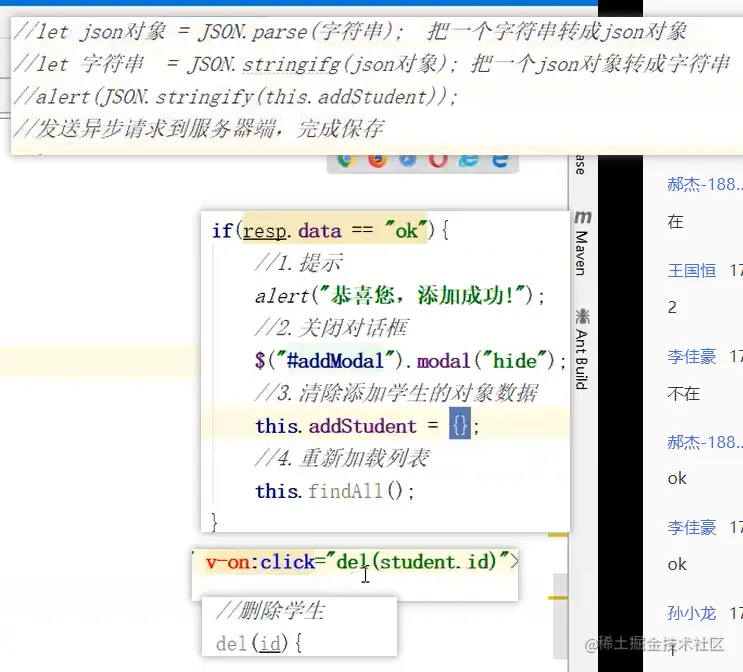This screenshot has width=743, height=672.
Task: Click the comment //2. 关闭对话框
Action: tap(331, 328)
